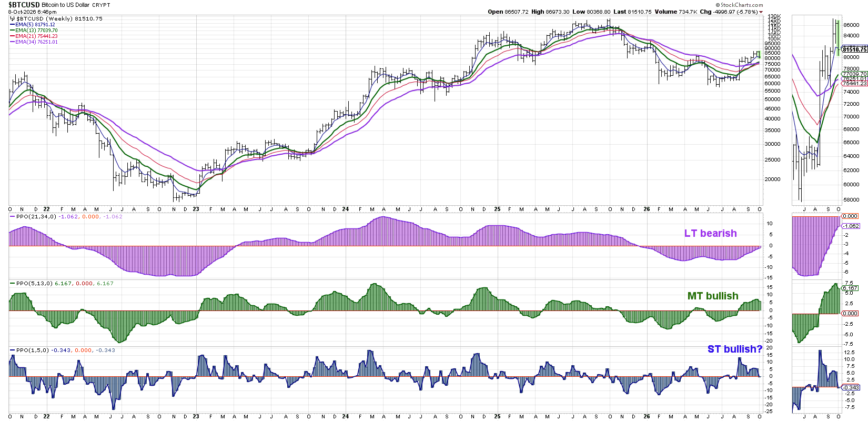Click the red 75441.23 axis price tag
The height and width of the screenshot is (421, 868).
855,84
